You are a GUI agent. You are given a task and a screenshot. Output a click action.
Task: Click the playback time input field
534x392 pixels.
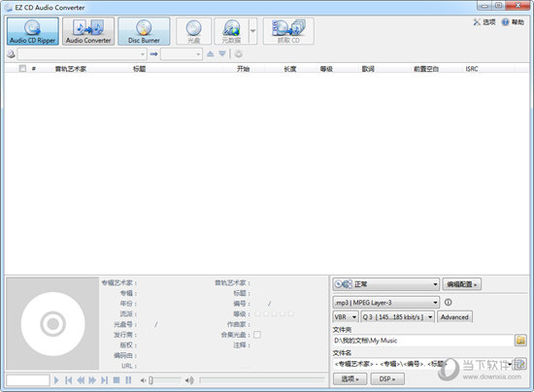click(28, 380)
